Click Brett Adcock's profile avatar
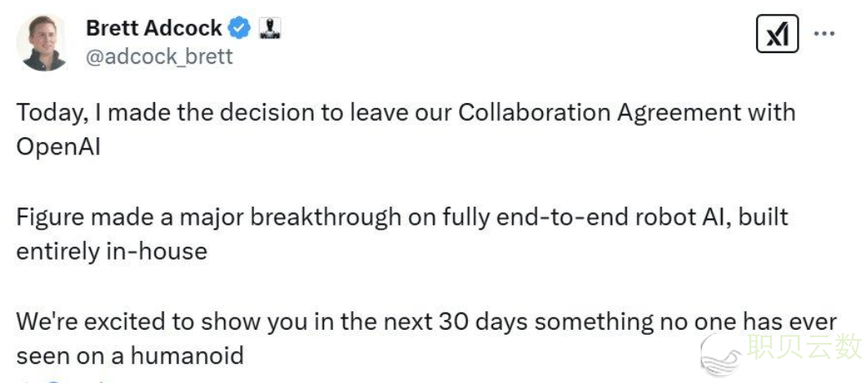 click(43, 42)
